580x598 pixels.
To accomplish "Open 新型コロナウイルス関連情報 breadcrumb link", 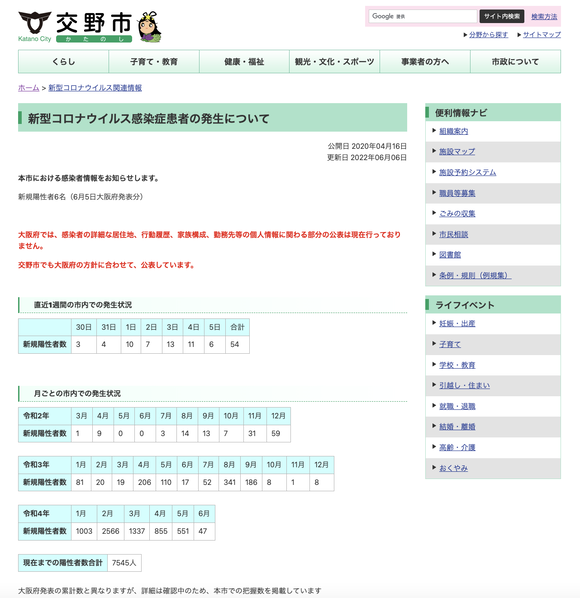I will tap(95, 88).
